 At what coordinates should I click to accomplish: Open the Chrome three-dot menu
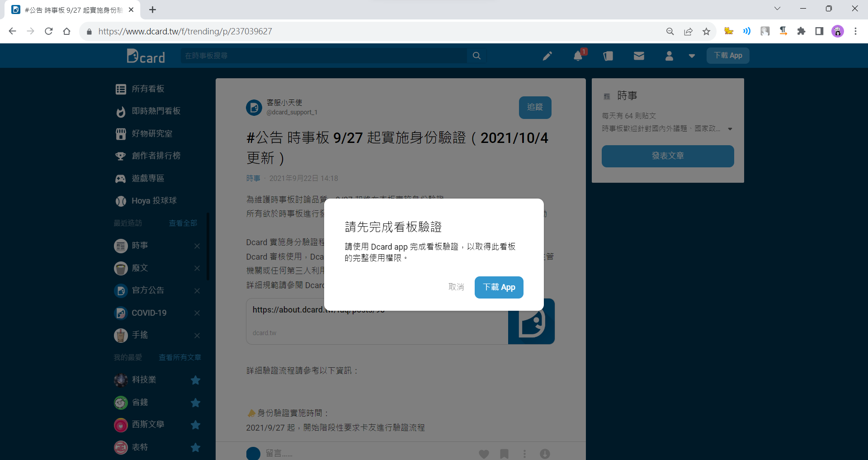pyautogui.click(x=855, y=31)
